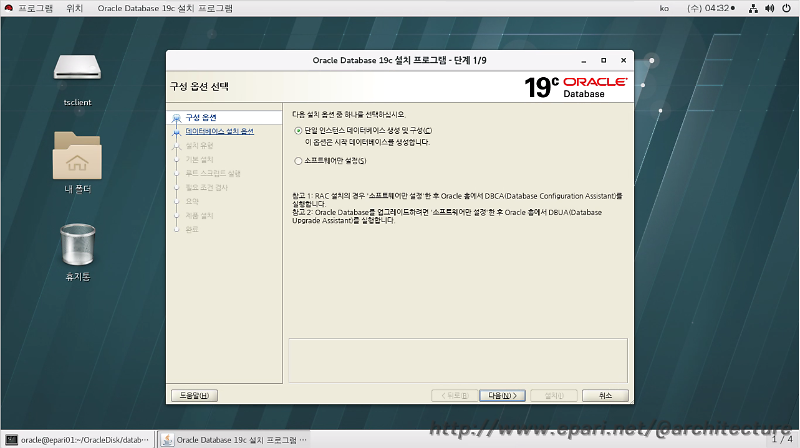
Task: Click Java installer icon in the bottom taskbar
Action: [x=167, y=439]
